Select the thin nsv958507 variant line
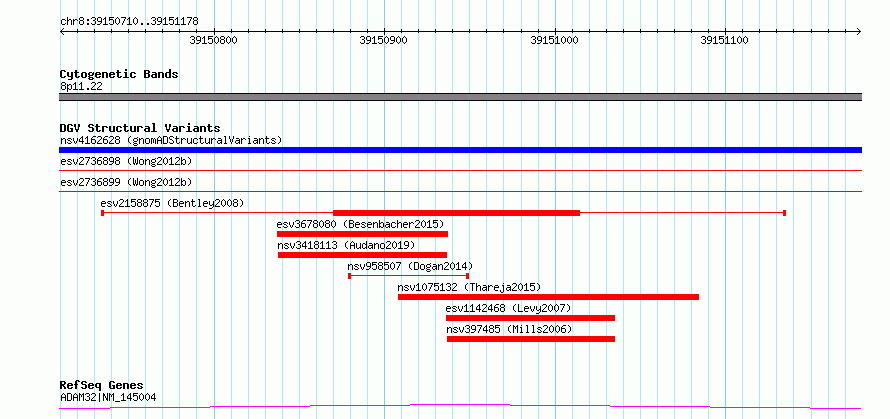 point(408,276)
